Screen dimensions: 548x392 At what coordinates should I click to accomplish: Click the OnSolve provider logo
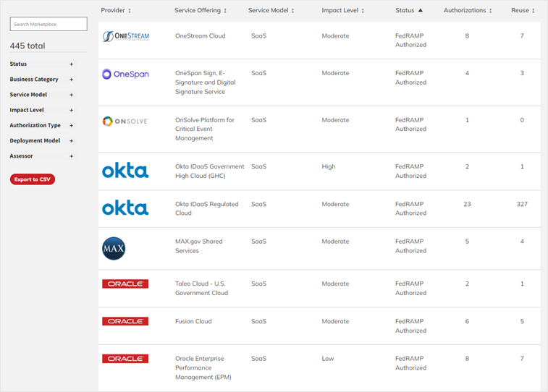(125, 121)
